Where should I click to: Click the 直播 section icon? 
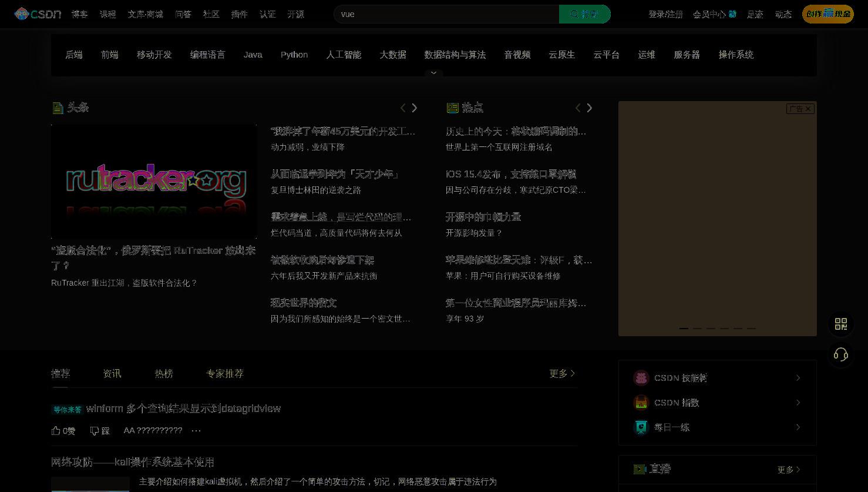(640, 469)
